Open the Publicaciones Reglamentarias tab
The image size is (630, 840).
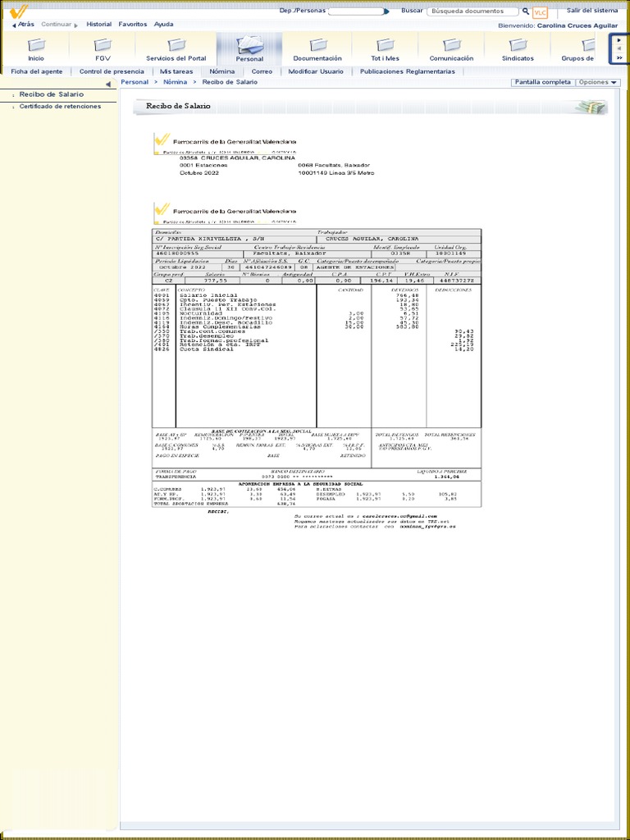point(408,71)
